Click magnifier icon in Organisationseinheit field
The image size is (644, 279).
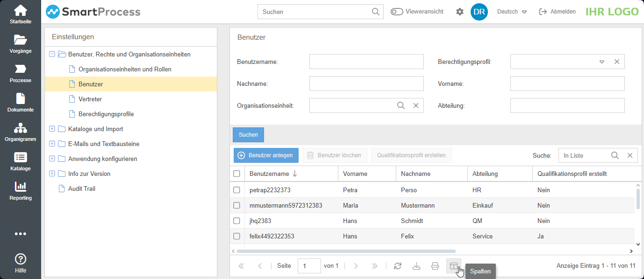(401, 105)
